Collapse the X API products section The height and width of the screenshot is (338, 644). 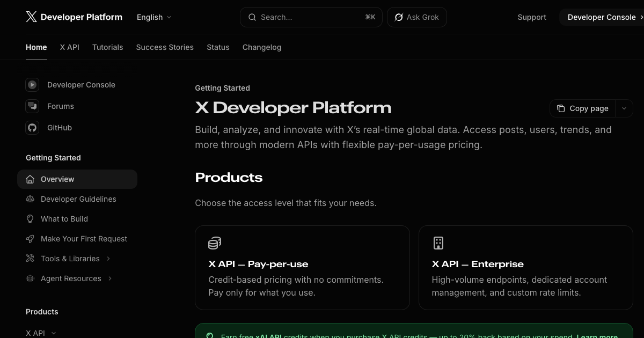coord(54,333)
